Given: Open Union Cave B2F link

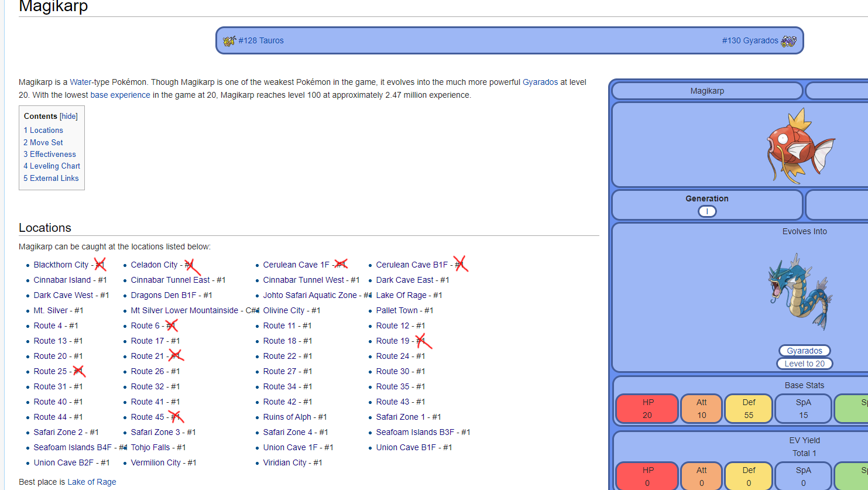Looking at the screenshot, I should (x=64, y=462).
